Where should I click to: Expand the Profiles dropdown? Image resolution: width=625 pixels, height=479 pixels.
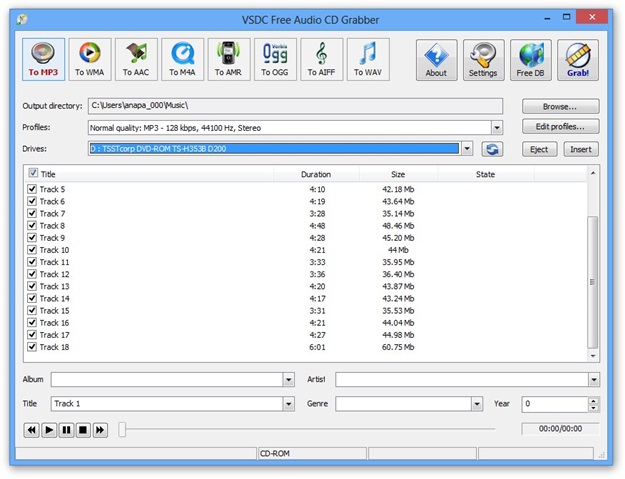point(497,128)
